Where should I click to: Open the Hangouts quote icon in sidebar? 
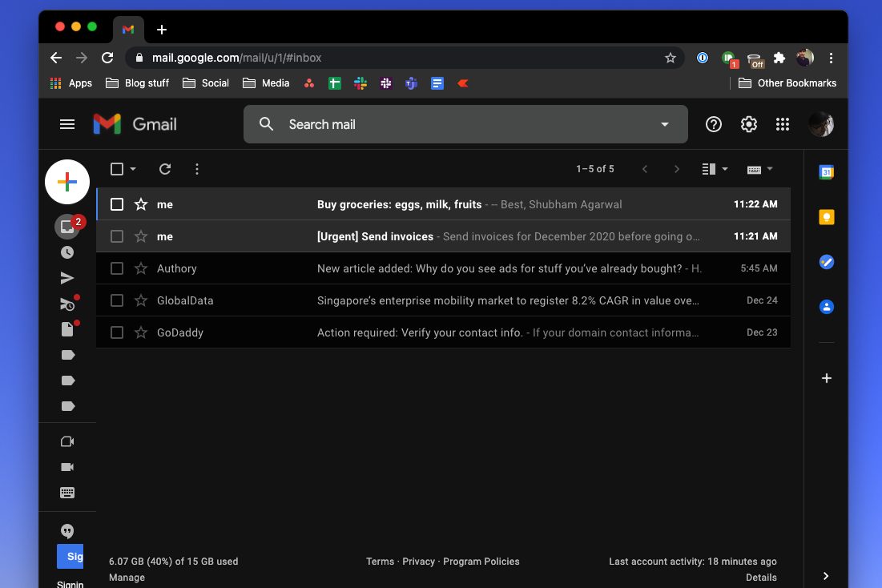(67, 530)
